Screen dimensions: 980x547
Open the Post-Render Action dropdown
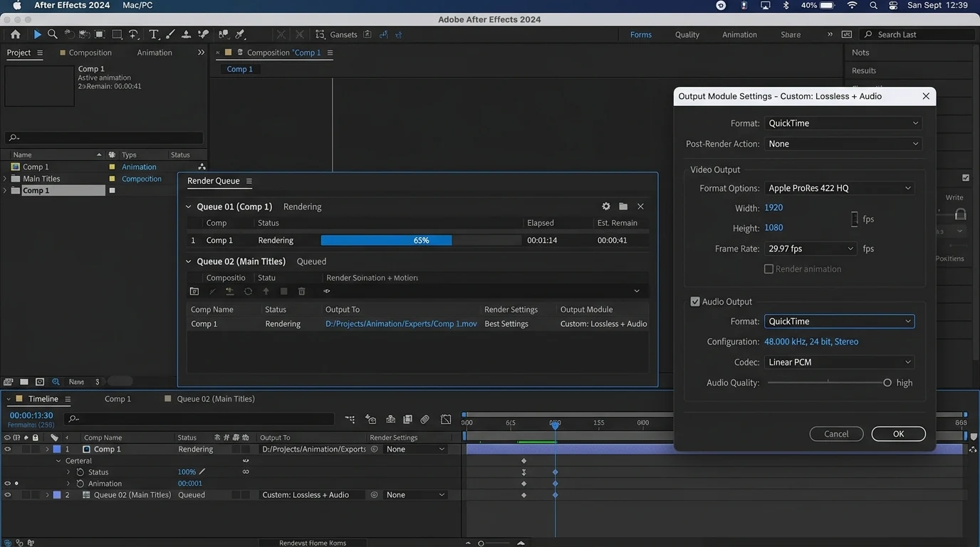[843, 144]
